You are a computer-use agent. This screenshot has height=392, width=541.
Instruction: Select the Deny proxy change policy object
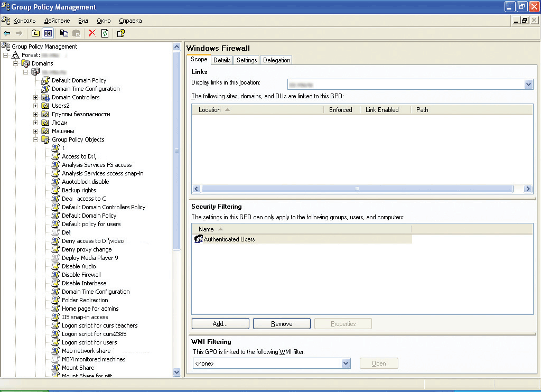pos(87,249)
